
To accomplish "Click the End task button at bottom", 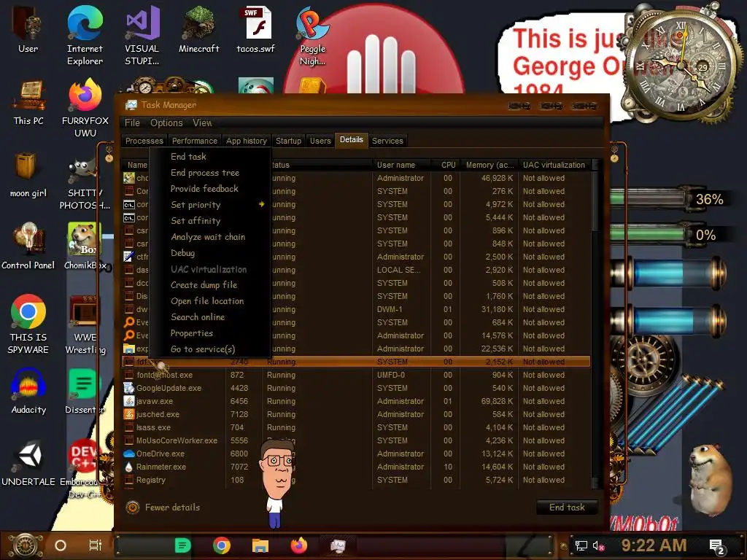I will pyautogui.click(x=567, y=507).
